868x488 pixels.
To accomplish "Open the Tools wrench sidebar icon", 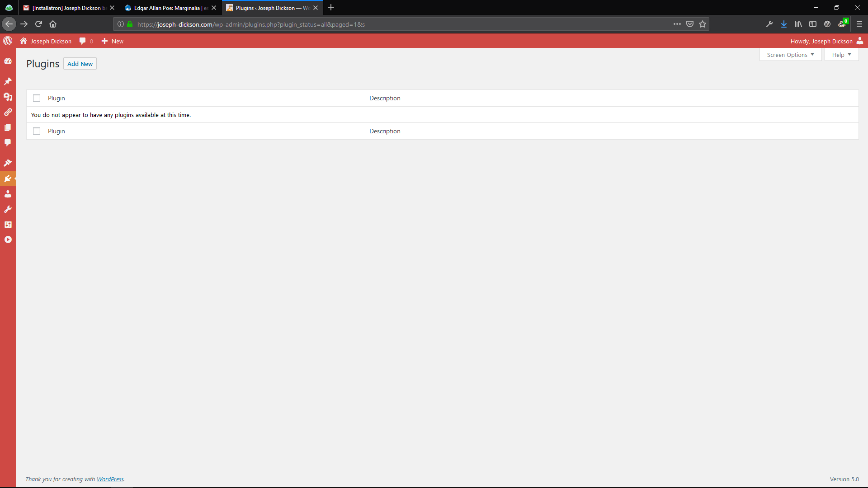I will coord(8,209).
